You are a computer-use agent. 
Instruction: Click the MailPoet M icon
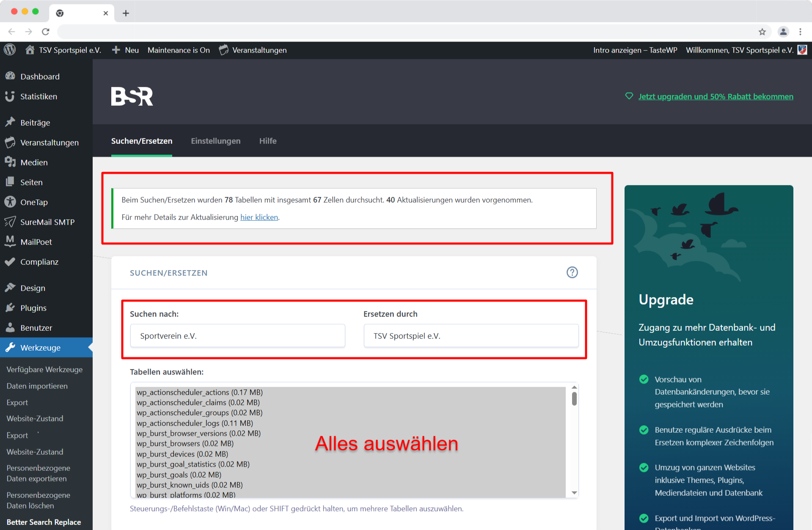coord(10,242)
